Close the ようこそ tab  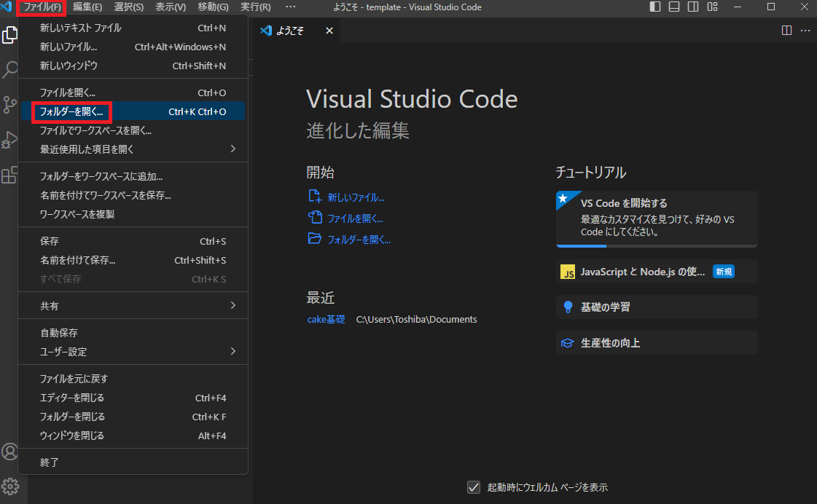point(329,31)
